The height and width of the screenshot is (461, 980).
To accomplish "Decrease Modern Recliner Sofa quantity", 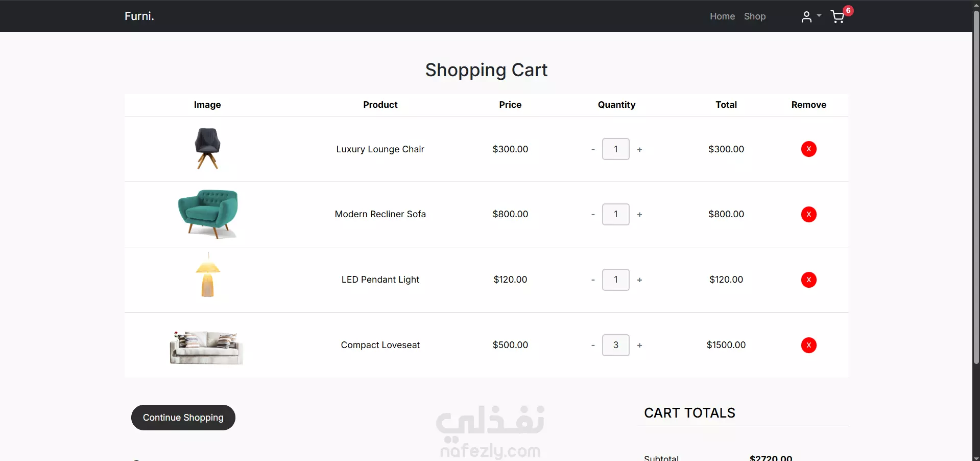I will click(x=593, y=215).
